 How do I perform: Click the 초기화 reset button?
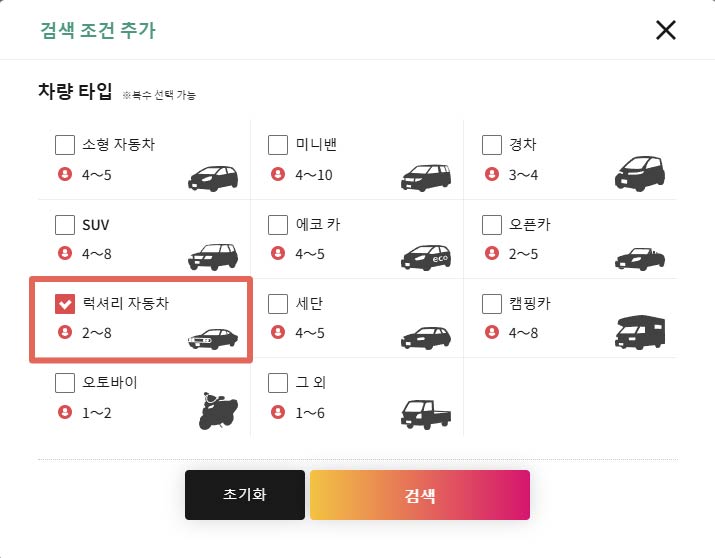coord(245,495)
